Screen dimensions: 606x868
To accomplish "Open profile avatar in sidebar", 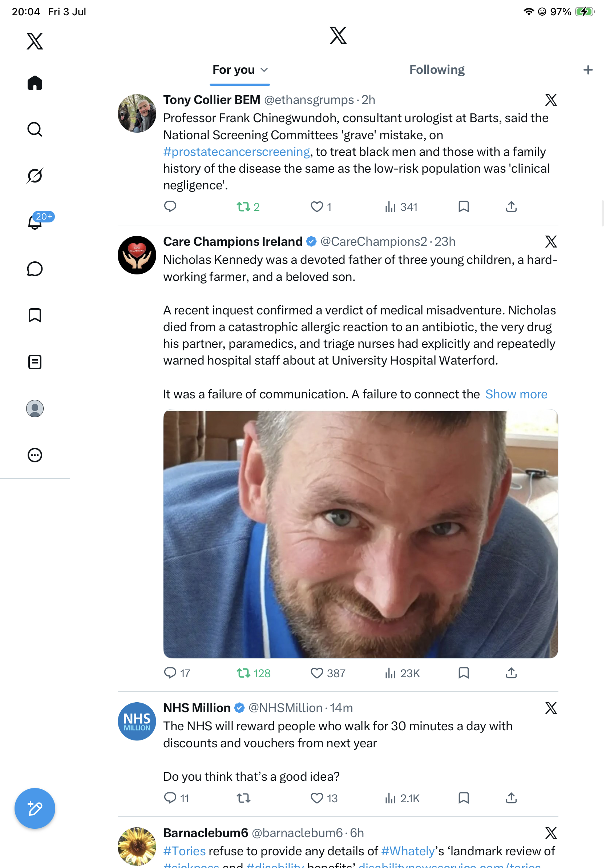I will (x=35, y=409).
